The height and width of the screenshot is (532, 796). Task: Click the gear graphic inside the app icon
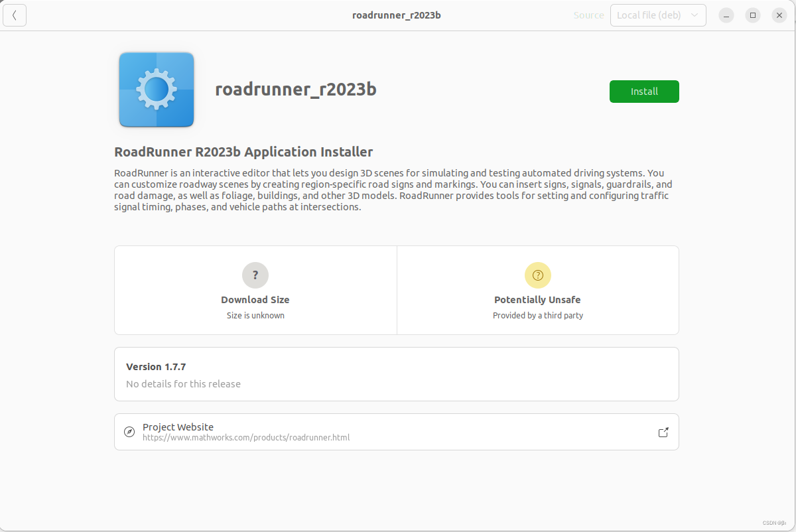156,89
